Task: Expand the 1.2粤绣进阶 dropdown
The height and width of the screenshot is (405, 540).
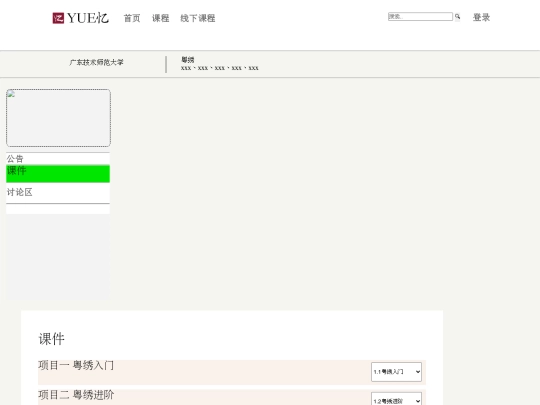Action: [x=396, y=399]
